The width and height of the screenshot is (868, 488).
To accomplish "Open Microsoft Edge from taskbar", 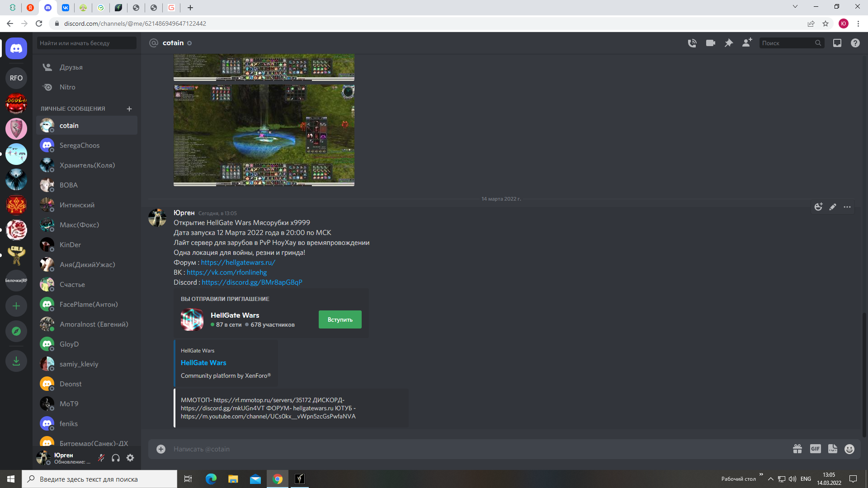I will coord(211,479).
